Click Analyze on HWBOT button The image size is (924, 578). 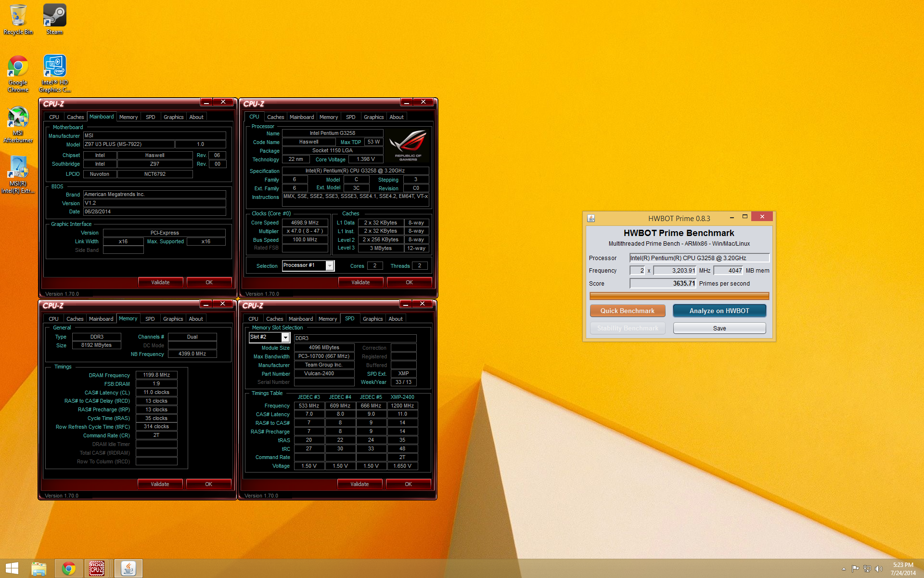719,311
